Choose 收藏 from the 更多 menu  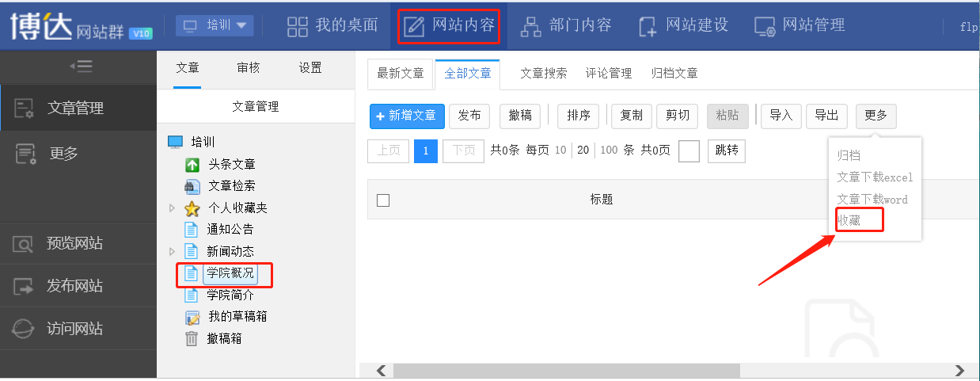coord(849,221)
